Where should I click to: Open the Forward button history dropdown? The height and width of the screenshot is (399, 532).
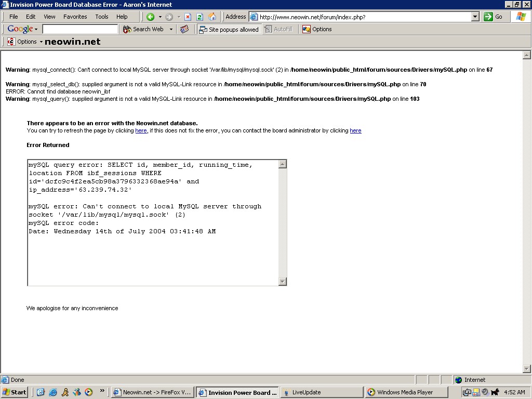(x=179, y=17)
